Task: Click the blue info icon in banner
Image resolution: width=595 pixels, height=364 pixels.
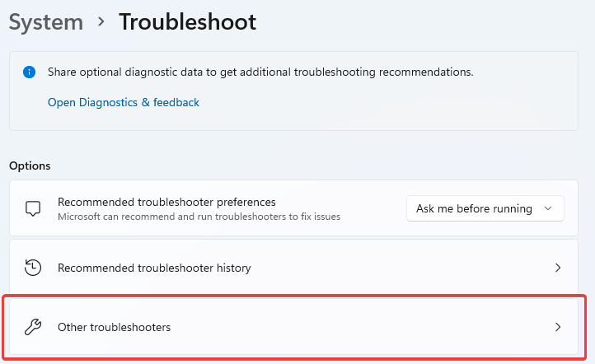Action: click(x=30, y=72)
